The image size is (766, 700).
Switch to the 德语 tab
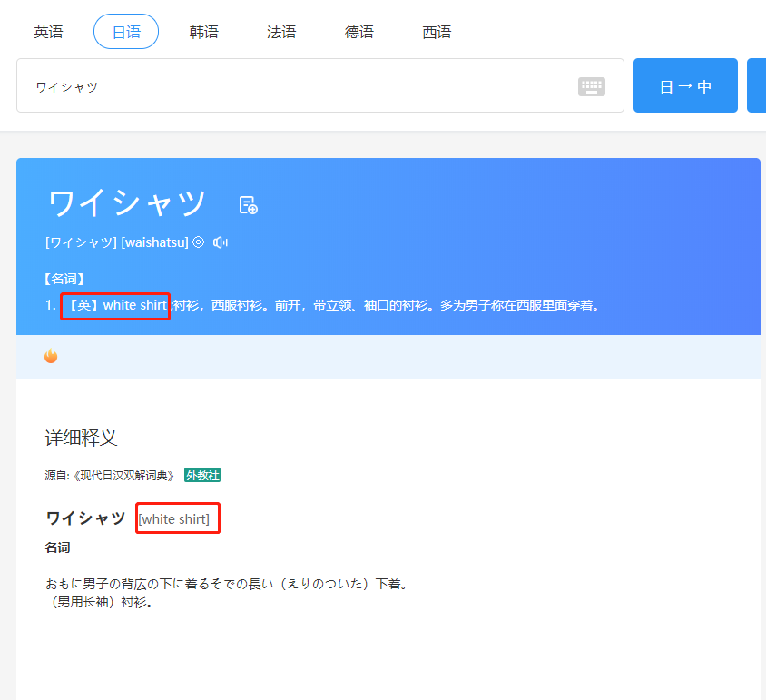[359, 32]
